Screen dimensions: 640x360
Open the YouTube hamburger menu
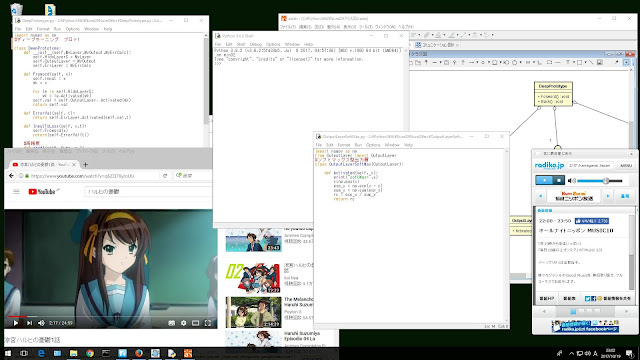(16, 191)
